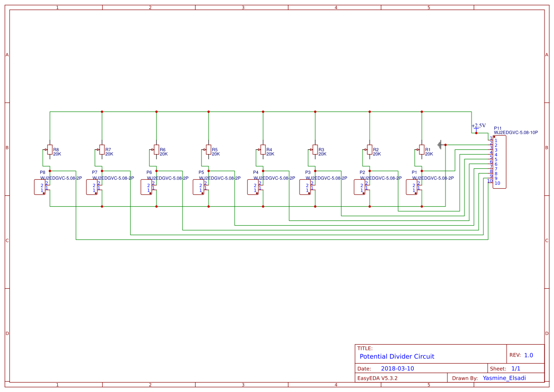
Task: Click the Drawn By name Yasmine_Elsadi
Action: [504, 378]
